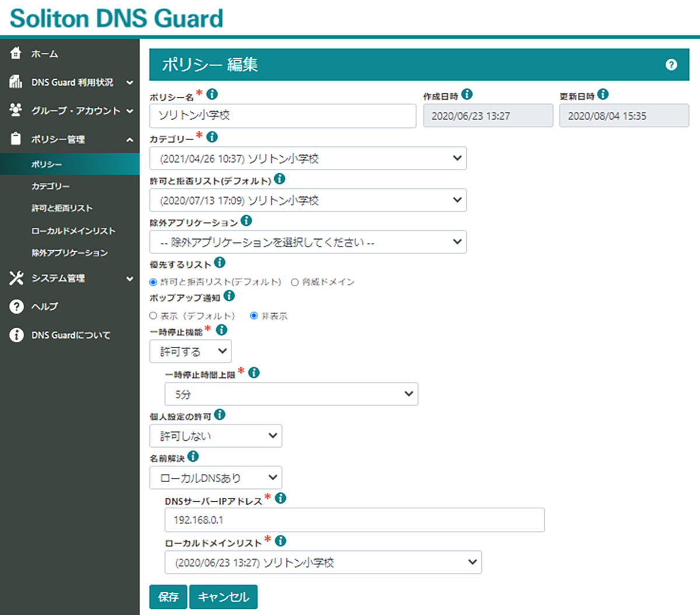The height and width of the screenshot is (615, 700).
Task: Open 除外アプリケーション submenu item in sidebar
Action: click(70, 253)
